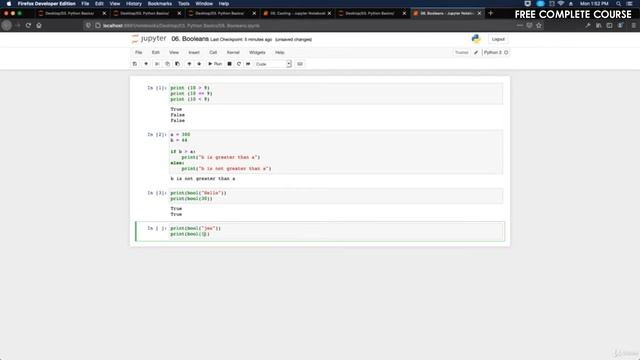Open the Firefox Developer Edition app menu
Screen dimensions: 640x360
(47, 4)
